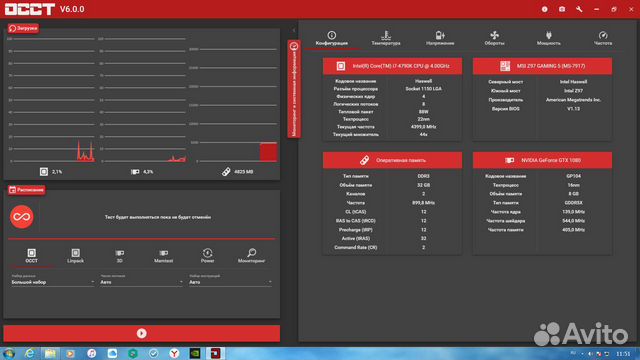Click the GPU usage icon showing 4,3%
Screen dimensions: 640x360
[135, 172]
